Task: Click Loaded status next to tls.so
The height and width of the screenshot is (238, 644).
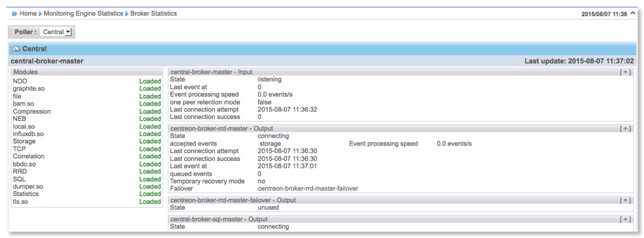Action: point(150,201)
